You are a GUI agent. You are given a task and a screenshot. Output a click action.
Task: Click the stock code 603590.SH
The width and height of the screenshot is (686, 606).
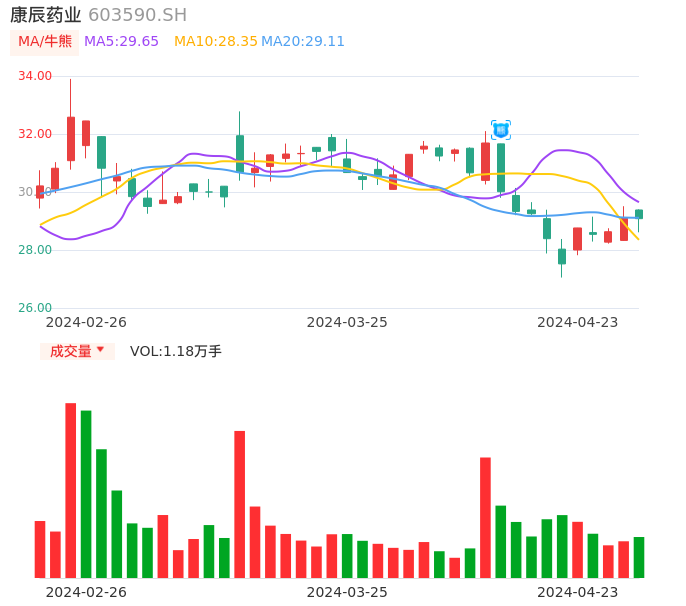pos(137,15)
